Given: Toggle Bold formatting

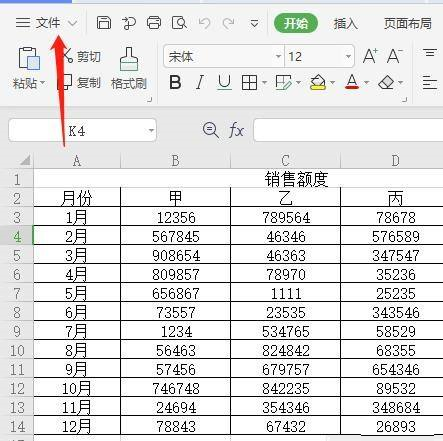Looking at the screenshot, I should (175, 82).
